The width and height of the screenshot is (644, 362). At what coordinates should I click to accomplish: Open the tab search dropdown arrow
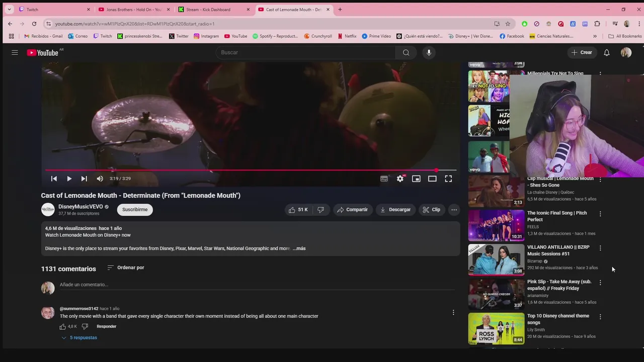(x=9, y=10)
